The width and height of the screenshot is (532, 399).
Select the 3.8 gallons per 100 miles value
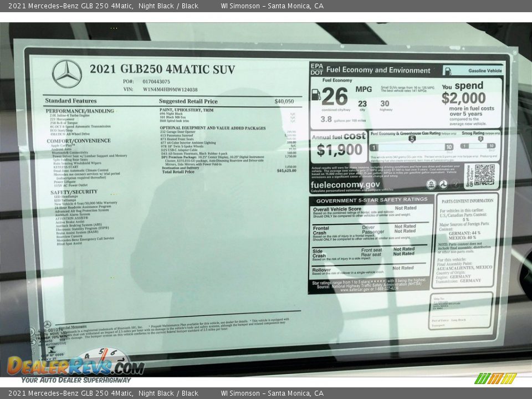(x=326, y=119)
